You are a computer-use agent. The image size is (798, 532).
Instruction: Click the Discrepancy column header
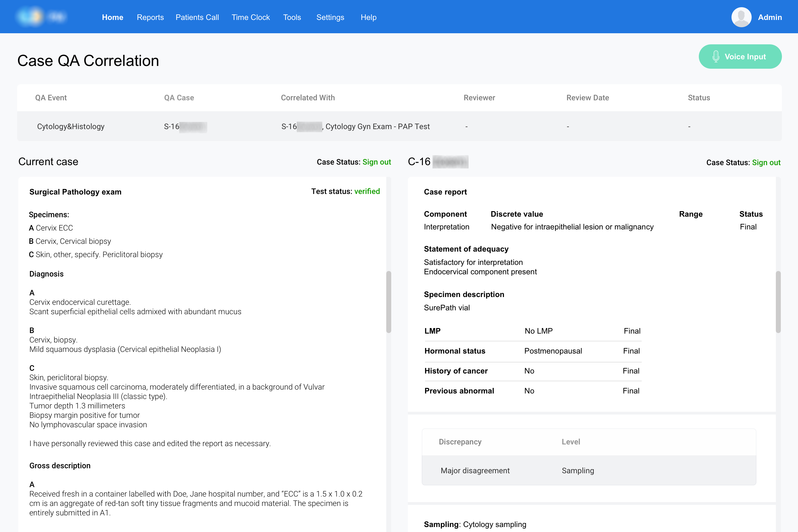tap(460, 442)
